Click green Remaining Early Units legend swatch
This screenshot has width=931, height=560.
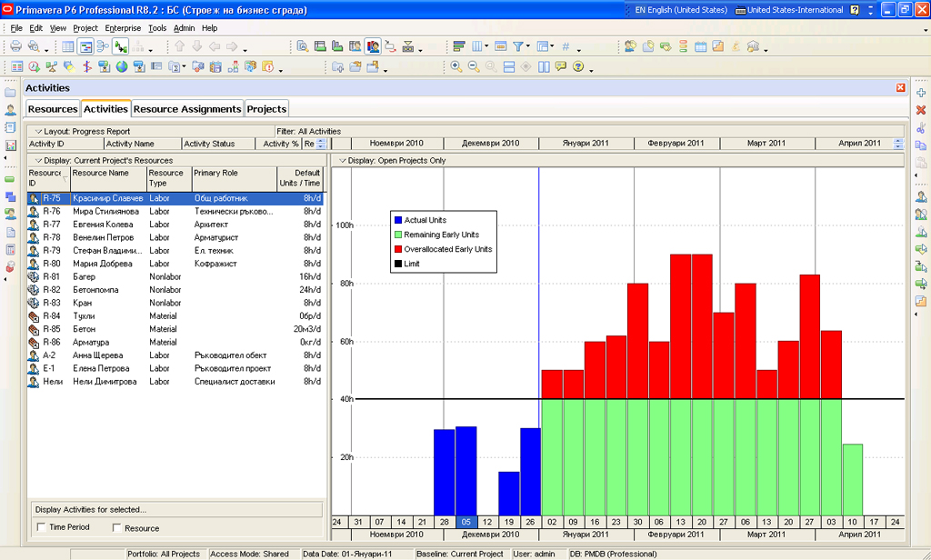point(398,235)
